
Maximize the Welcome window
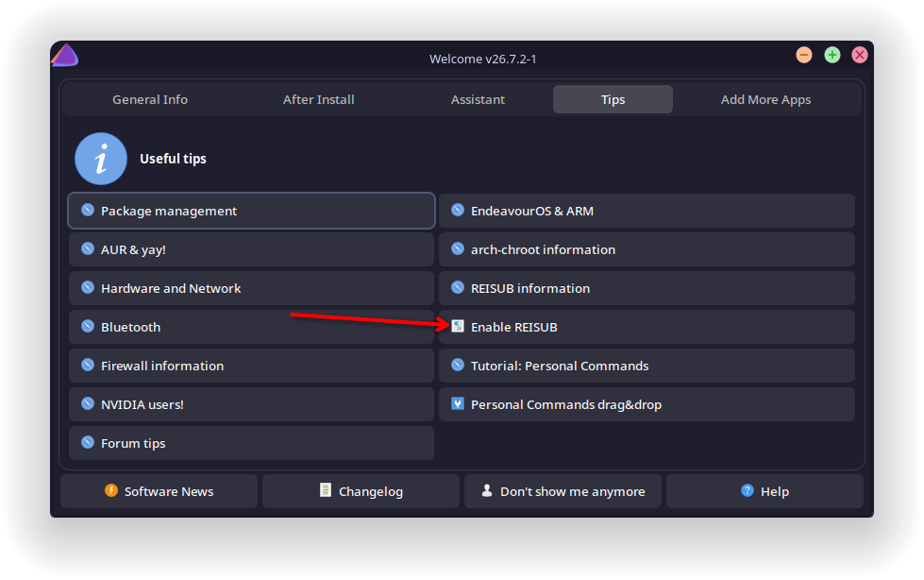pyautogui.click(x=832, y=55)
